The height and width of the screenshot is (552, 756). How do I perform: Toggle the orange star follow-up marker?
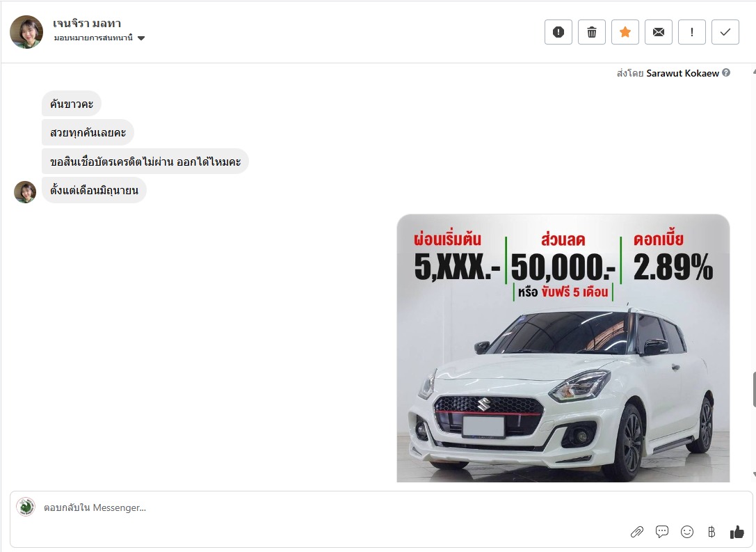625,32
